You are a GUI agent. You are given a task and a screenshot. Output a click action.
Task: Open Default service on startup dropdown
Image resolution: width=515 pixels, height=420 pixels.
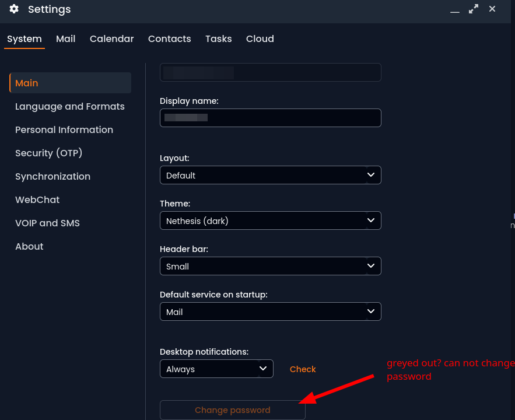click(x=270, y=311)
